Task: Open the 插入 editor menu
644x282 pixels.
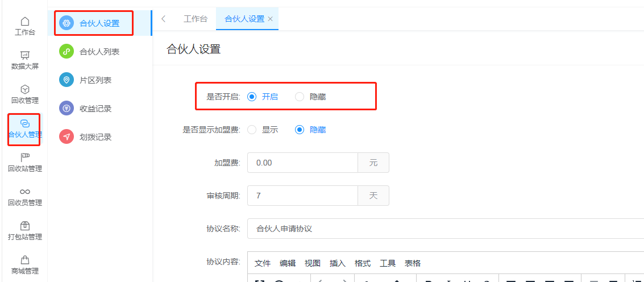Action: (338, 263)
